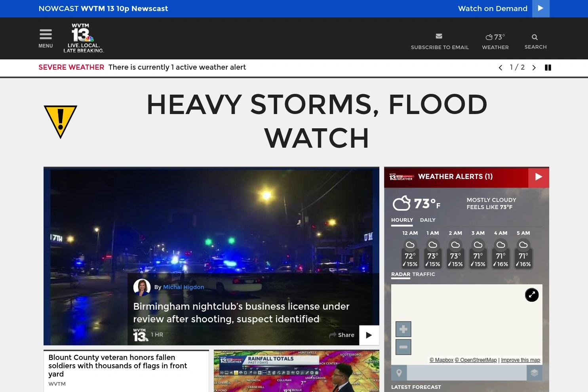Open the radar map layers icon

tap(535, 373)
